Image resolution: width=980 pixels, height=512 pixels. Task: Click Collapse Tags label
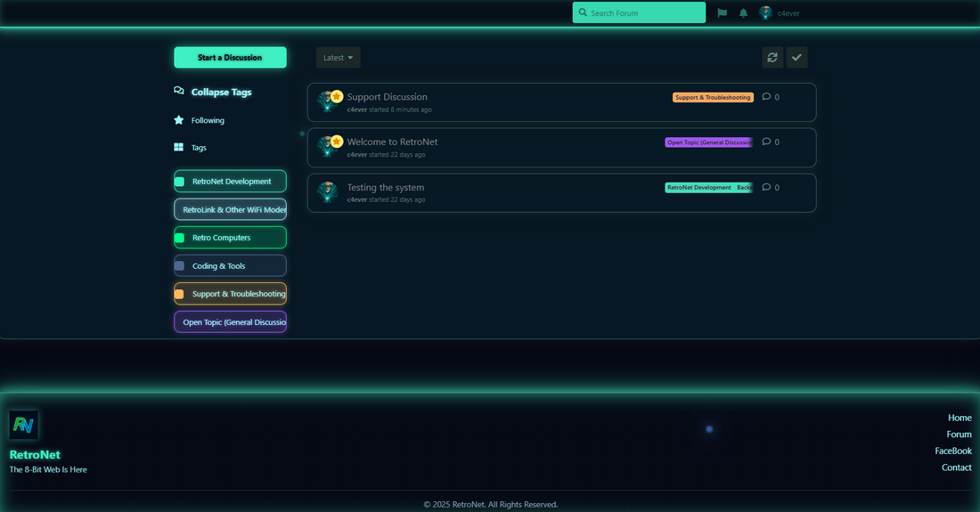point(221,92)
